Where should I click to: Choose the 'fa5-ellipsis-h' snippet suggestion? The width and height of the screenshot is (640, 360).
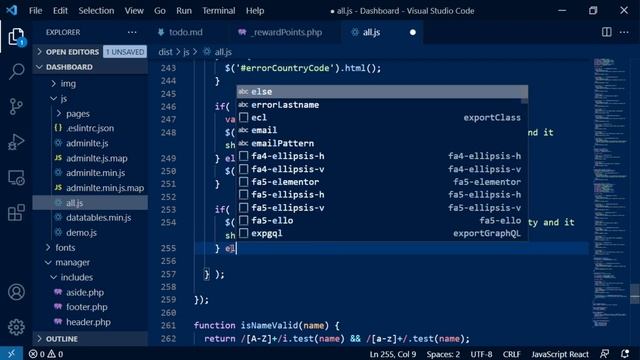[382, 195]
